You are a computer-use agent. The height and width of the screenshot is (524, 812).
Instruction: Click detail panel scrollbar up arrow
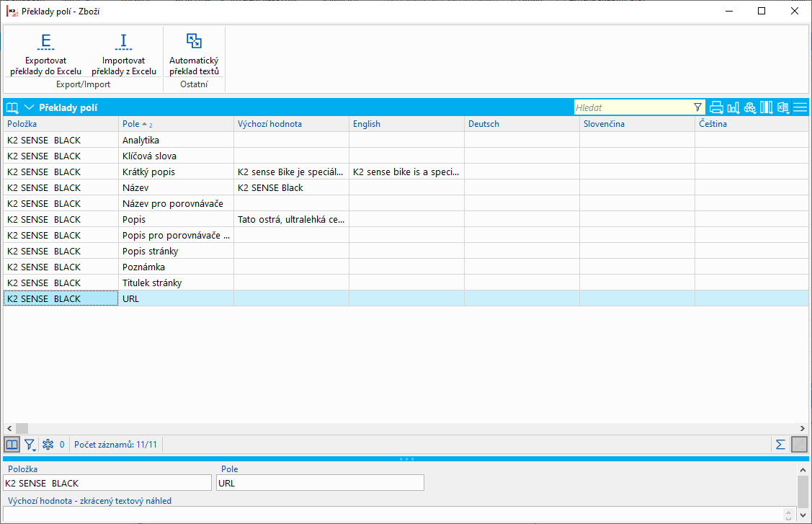pos(803,469)
